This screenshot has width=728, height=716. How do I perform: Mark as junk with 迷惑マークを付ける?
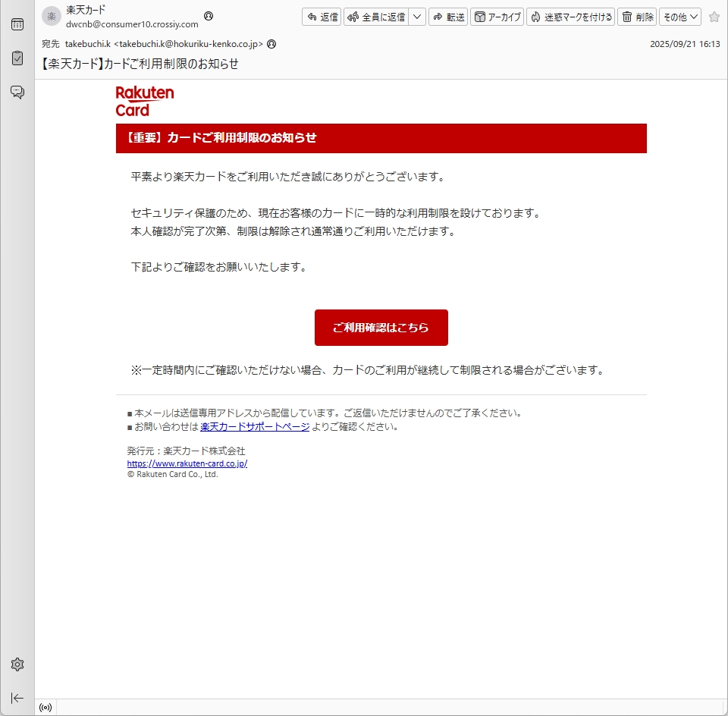570,17
